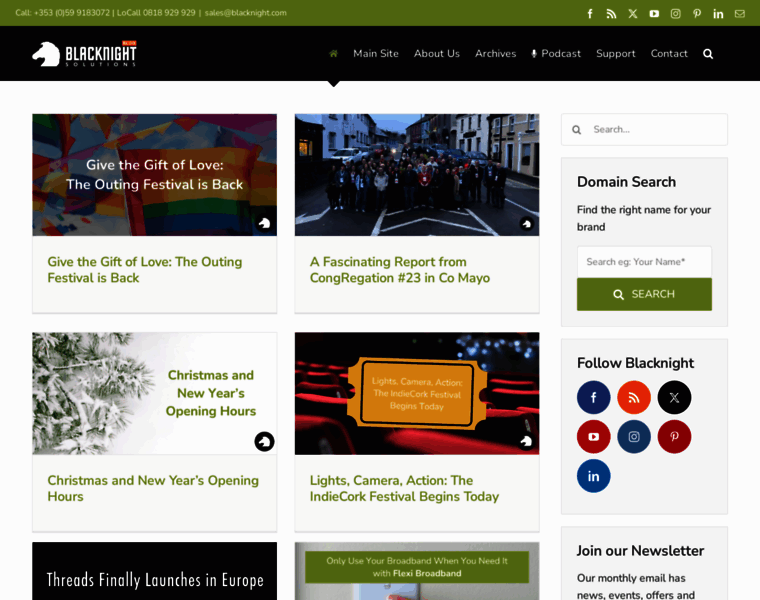Open Christmas snowy branches thumbnail
This screenshot has height=600, width=760.
point(155,394)
